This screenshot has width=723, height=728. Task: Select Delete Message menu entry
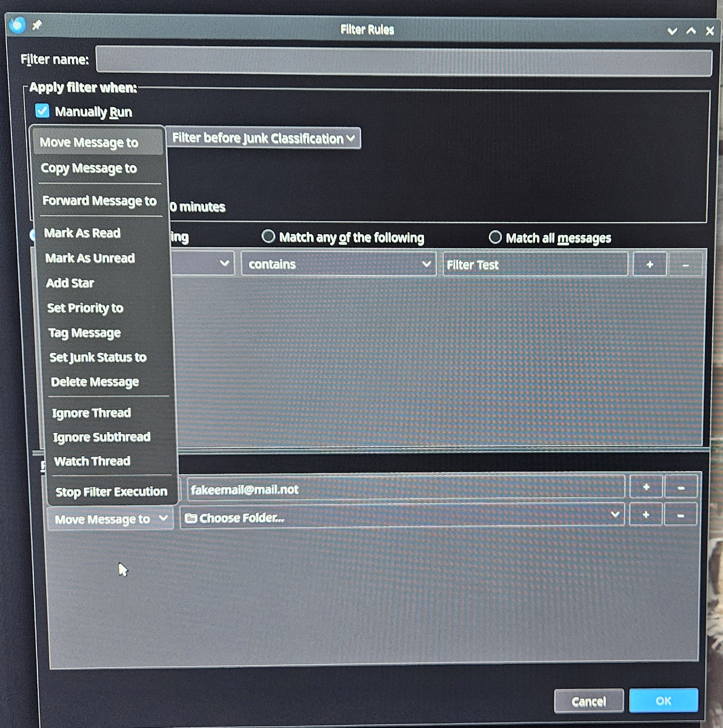pos(95,382)
